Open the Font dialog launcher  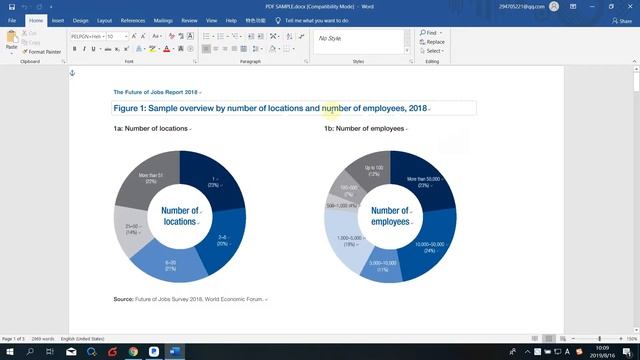click(x=195, y=62)
